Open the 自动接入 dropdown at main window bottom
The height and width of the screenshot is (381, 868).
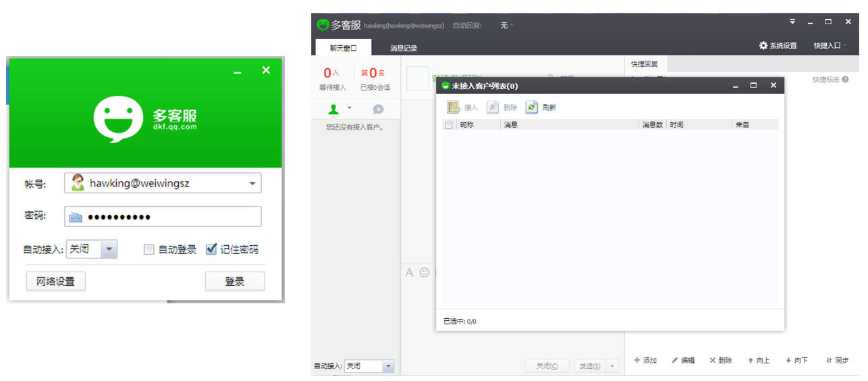click(388, 366)
